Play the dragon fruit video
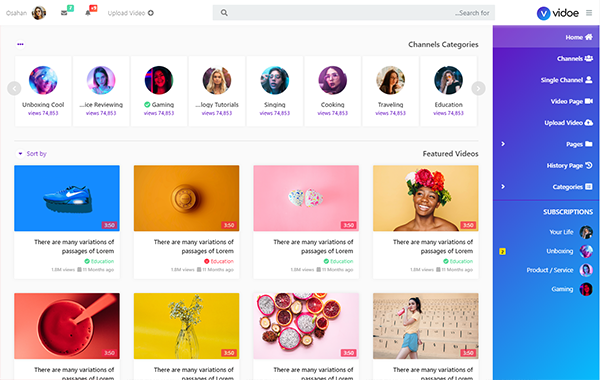The image size is (600, 380). click(306, 326)
